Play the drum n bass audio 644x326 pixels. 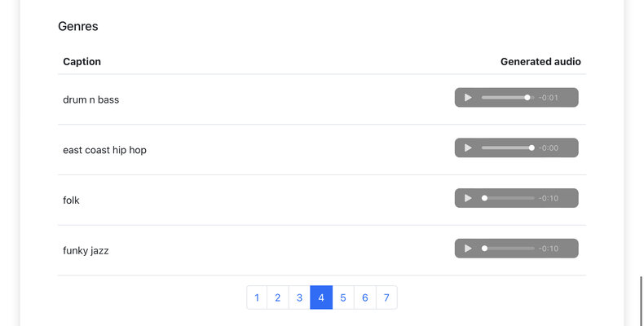coord(468,98)
